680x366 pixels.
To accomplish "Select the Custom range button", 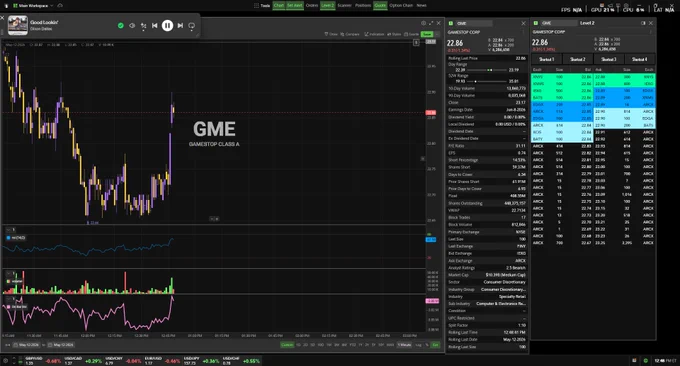I will (x=287, y=345).
